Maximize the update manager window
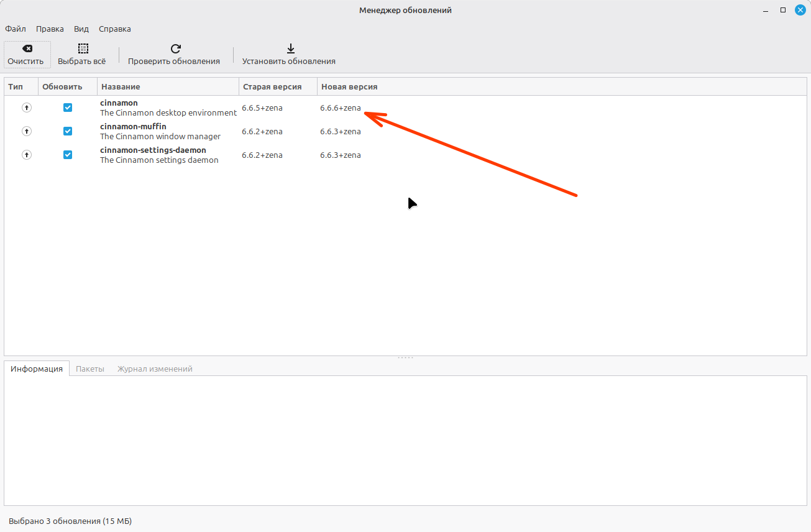Screen dimensions: 811x532 click(x=783, y=10)
